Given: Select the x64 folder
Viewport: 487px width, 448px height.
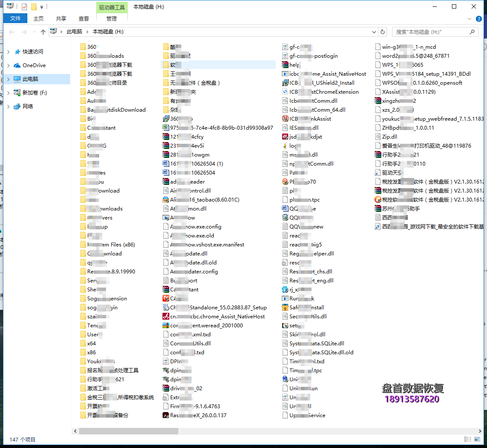Looking at the screenshot, I should [x=91, y=344].
